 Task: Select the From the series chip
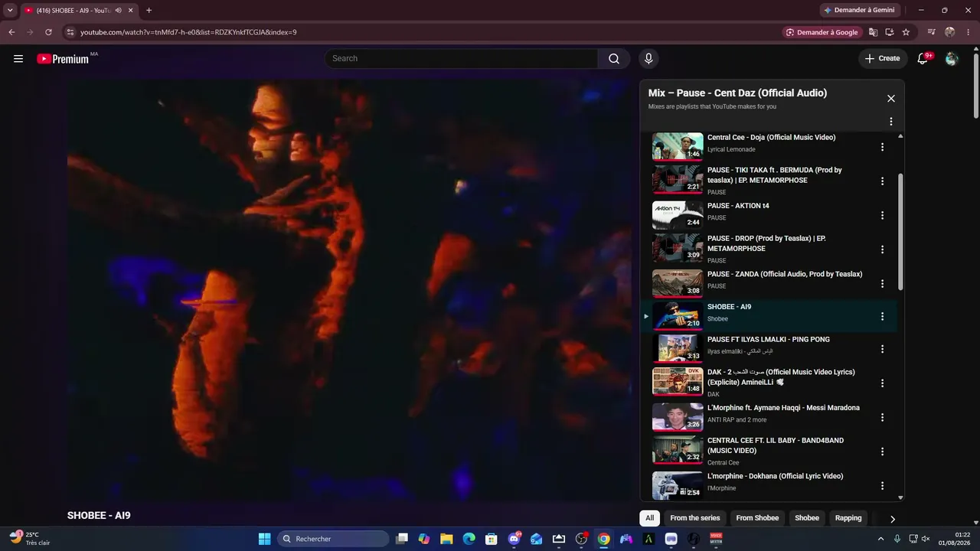pos(695,518)
